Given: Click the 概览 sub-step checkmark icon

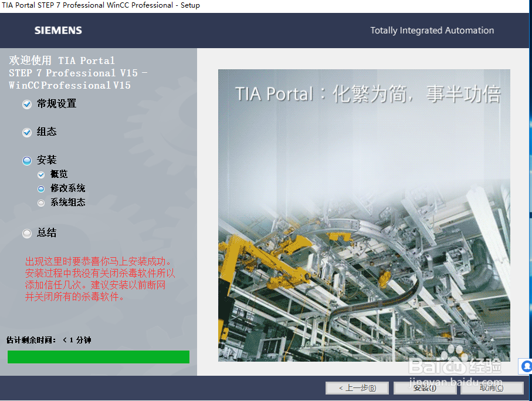Looking at the screenshot, I should (41, 175).
